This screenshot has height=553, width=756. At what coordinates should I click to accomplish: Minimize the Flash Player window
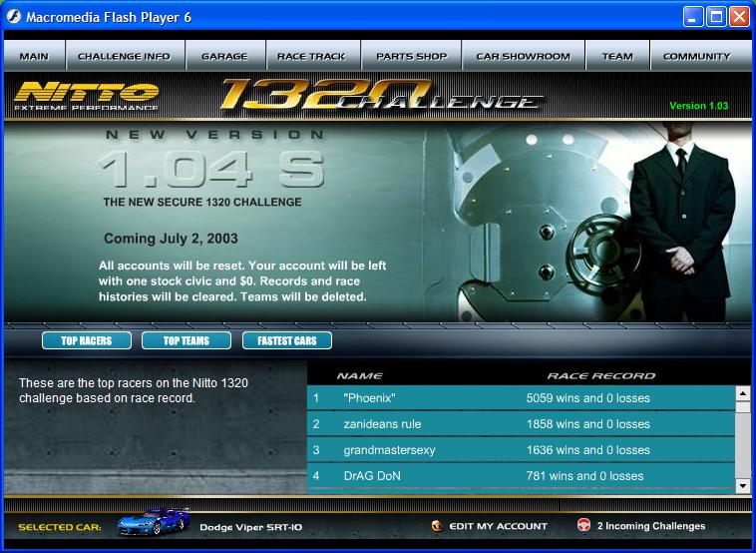tap(693, 17)
